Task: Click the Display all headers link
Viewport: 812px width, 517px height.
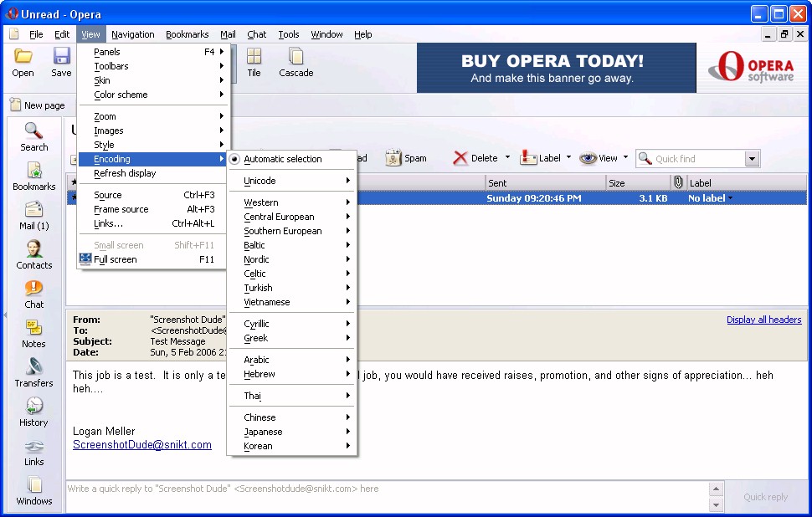Action: pyautogui.click(x=763, y=320)
